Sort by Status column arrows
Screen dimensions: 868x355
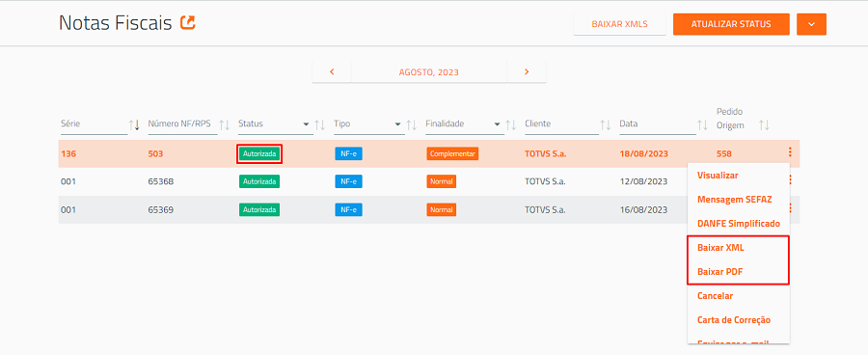tap(320, 125)
